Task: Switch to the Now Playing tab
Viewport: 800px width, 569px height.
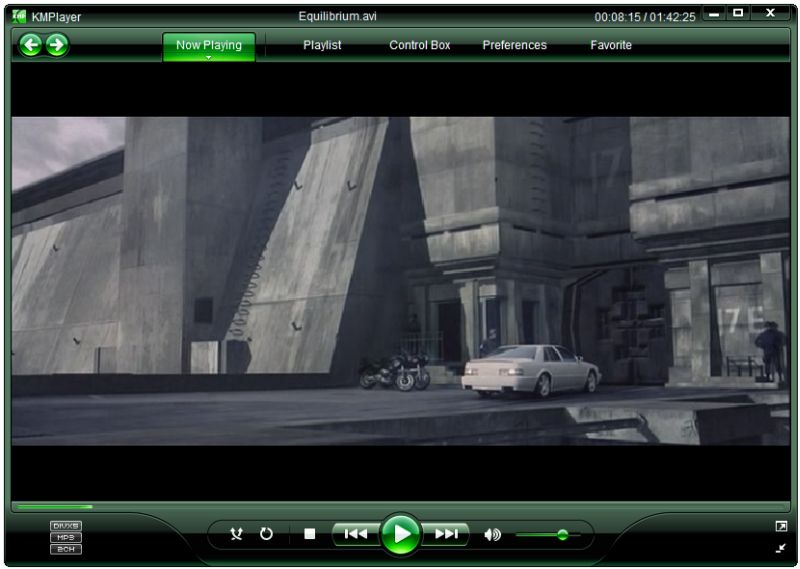Action: (x=209, y=45)
